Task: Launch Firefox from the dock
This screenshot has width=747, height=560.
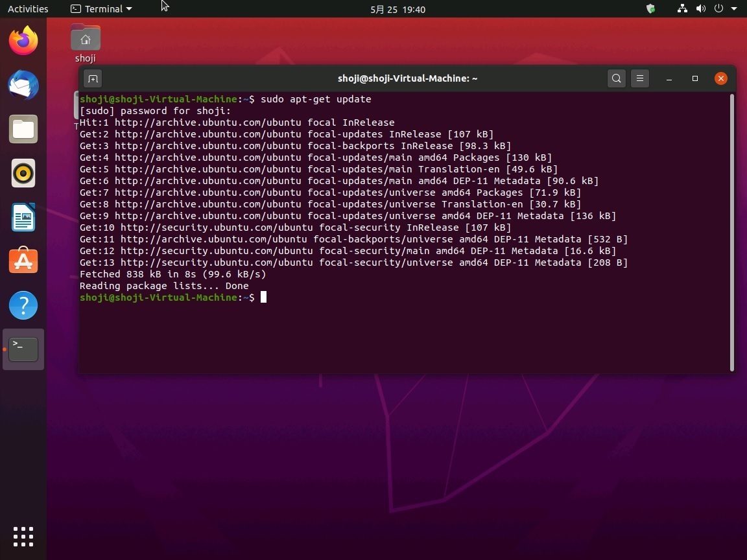Action: pyautogui.click(x=23, y=41)
